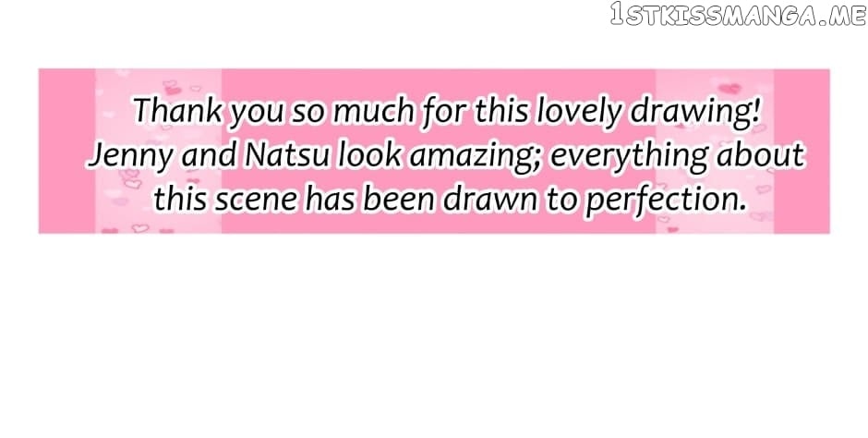Click the dark pink heart near the top right of banner
868x438 pixels.
pos(729,89)
